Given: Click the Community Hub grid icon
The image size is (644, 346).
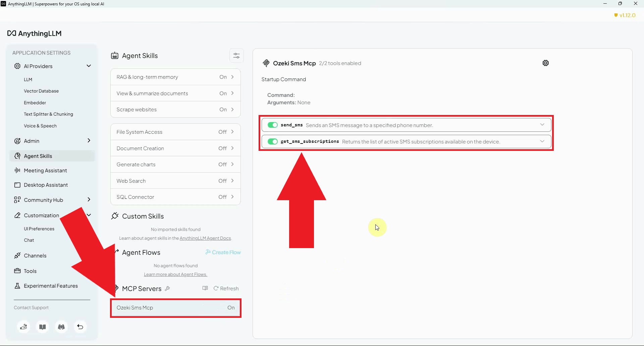Looking at the screenshot, I should [17, 200].
